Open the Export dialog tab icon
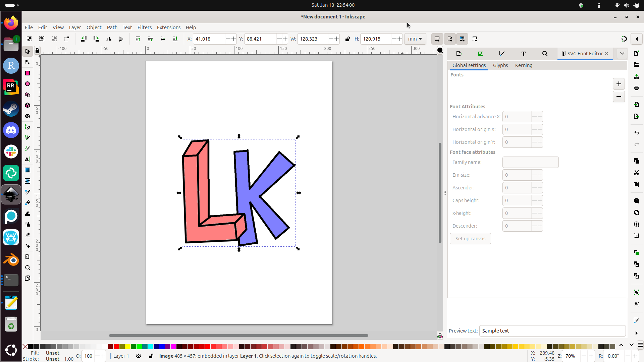644x362 pixels. pyautogui.click(x=459, y=54)
